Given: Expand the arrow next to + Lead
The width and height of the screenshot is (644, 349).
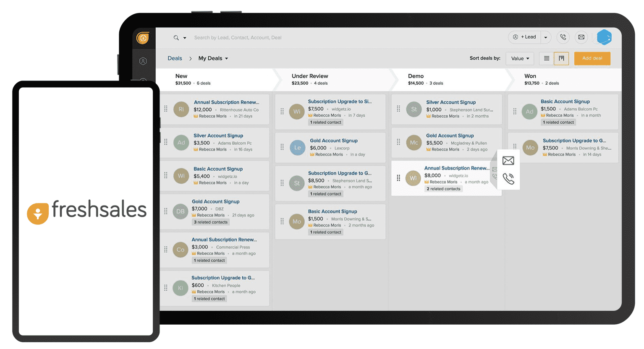Looking at the screenshot, I should click(x=546, y=37).
